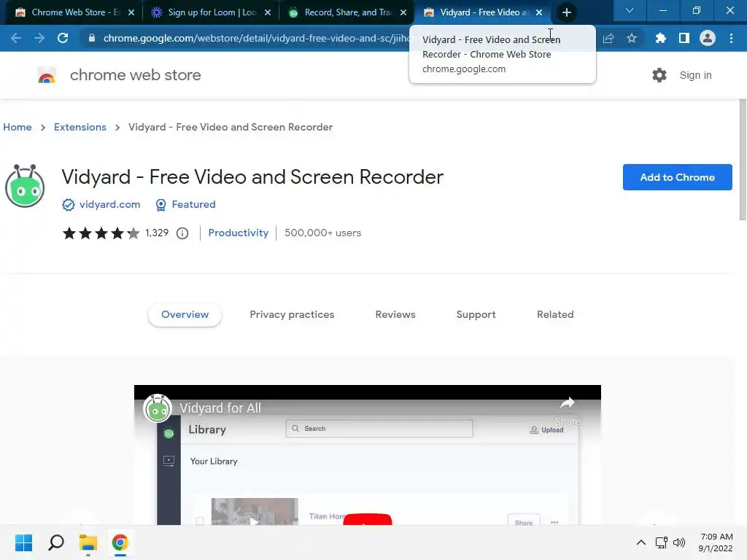747x560 pixels.
Task: Click the verified publisher checkmark icon
Action: click(69, 205)
